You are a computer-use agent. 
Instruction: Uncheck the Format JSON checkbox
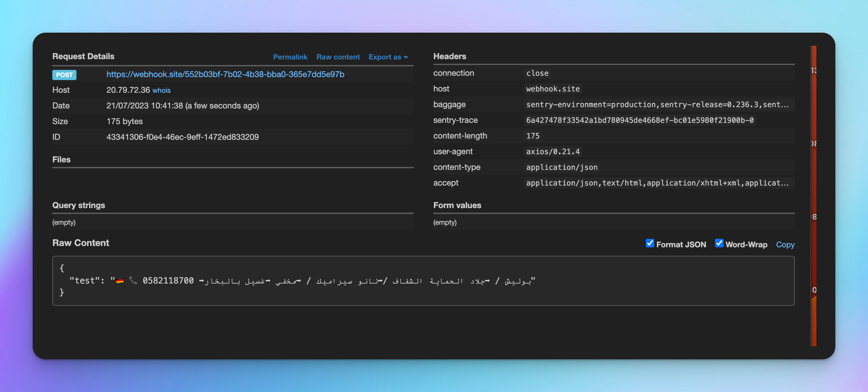[649, 243]
